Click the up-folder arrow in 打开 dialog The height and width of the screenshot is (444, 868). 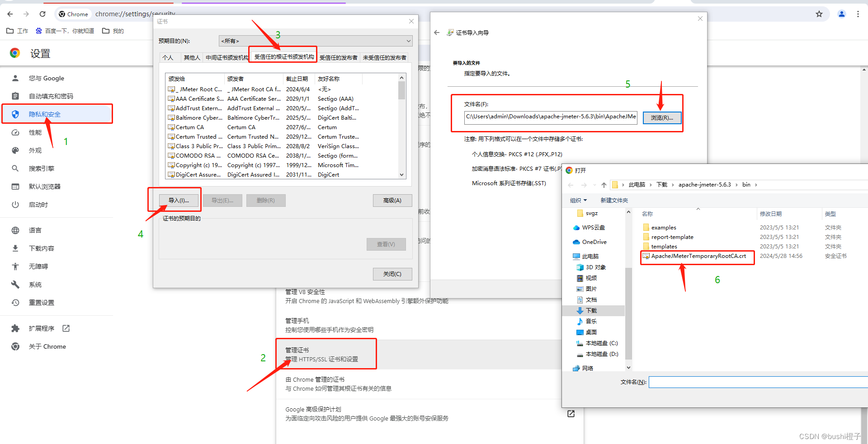click(x=604, y=185)
